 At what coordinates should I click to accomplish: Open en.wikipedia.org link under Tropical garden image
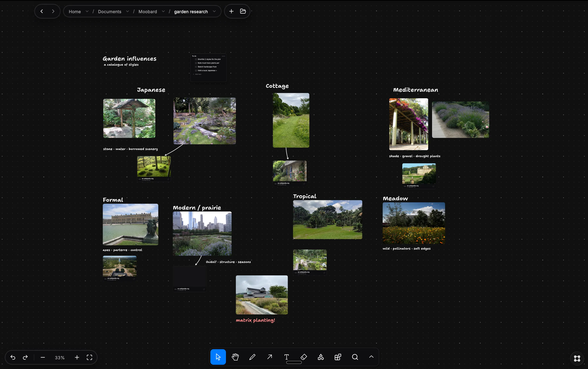[x=304, y=272]
